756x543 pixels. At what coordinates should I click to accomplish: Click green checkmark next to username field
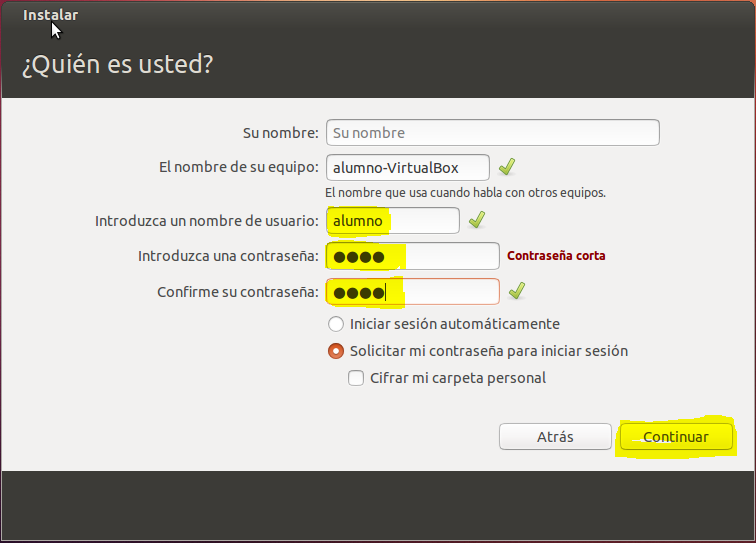point(477,220)
